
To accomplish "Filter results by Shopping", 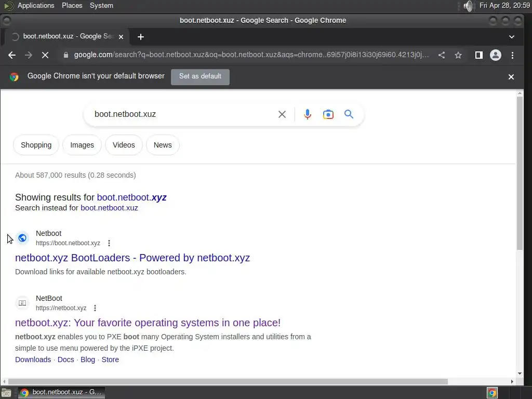I will (x=36, y=145).
